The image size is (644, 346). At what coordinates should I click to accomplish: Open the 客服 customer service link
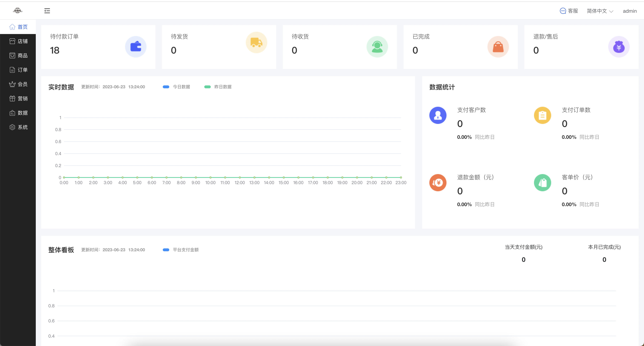click(x=569, y=11)
